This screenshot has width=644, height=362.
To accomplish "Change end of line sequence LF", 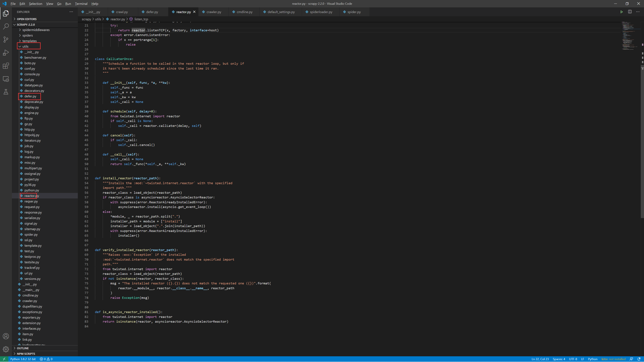I will [x=582, y=359].
